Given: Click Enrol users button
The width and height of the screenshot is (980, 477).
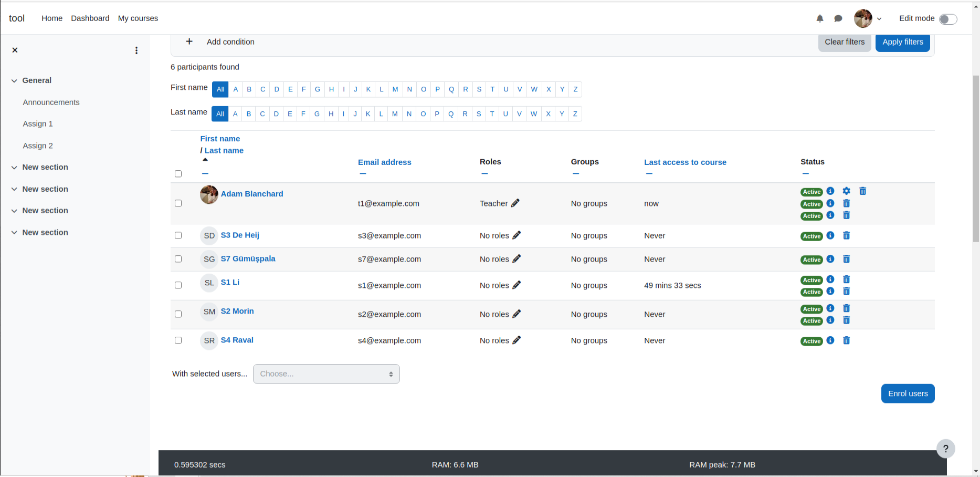Looking at the screenshot, I should [908, 393].
